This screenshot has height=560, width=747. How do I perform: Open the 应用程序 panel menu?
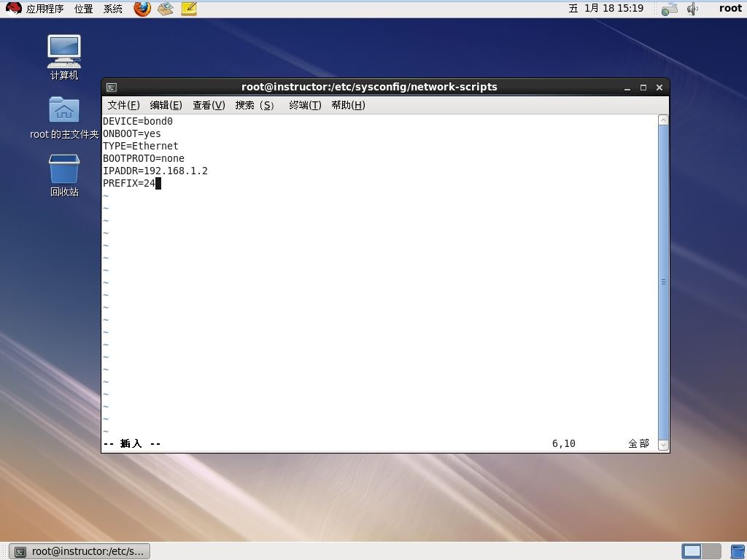point(44,9)
